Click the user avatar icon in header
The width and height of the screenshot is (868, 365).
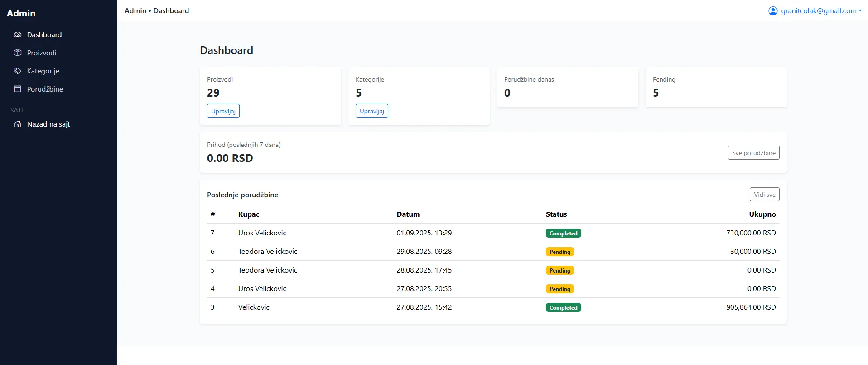773,11
